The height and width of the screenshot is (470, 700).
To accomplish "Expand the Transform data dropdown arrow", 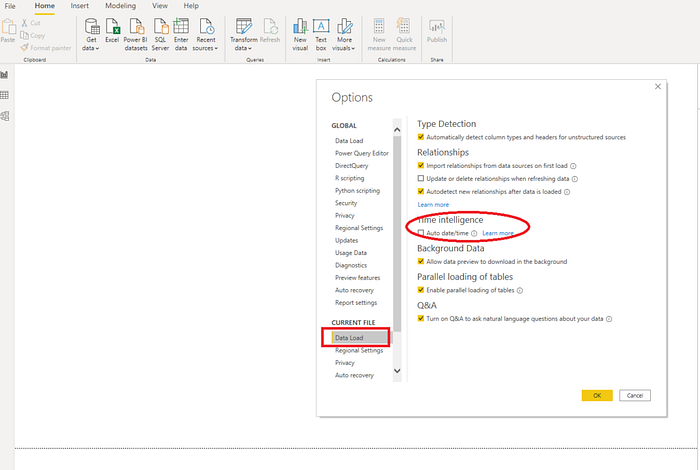I will 250,48.
